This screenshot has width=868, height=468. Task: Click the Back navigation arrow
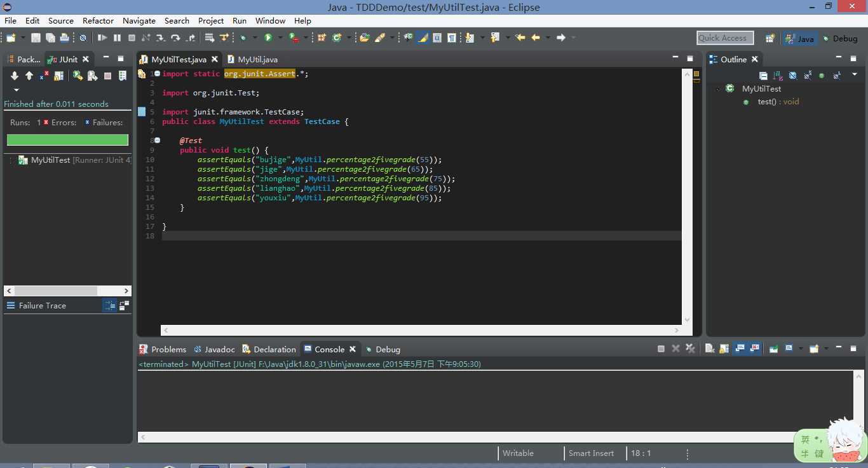coord(536,38)
